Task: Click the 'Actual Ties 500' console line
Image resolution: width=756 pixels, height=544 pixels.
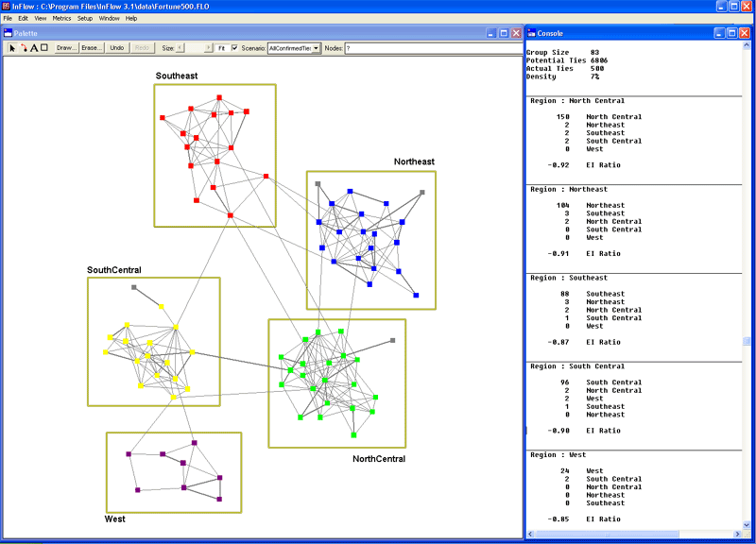Action: click(x=565, y=68)
